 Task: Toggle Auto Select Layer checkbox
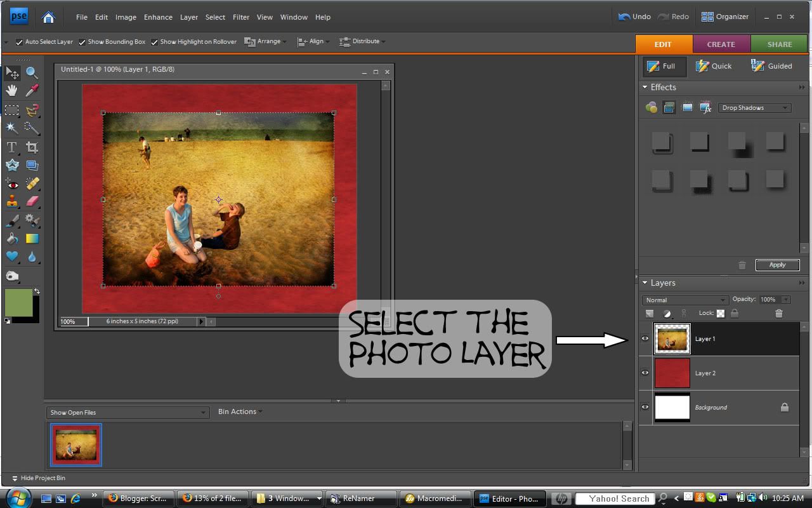(x=20, y=42)
